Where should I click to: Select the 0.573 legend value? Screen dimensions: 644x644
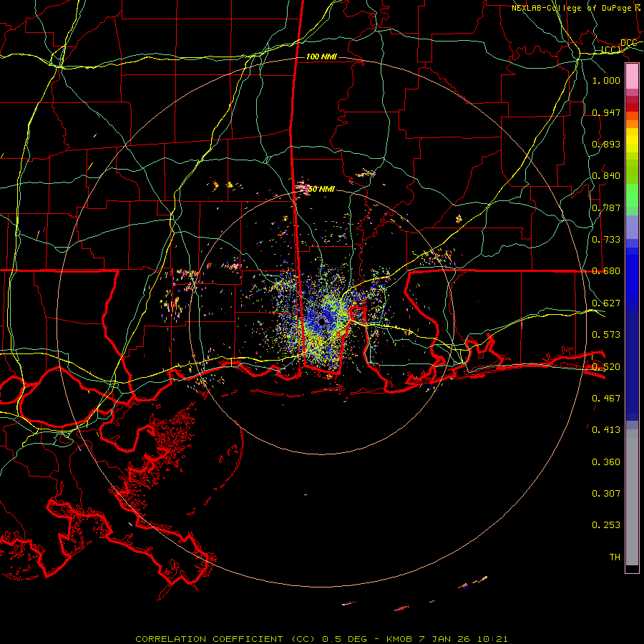click(x=606, y=335)
